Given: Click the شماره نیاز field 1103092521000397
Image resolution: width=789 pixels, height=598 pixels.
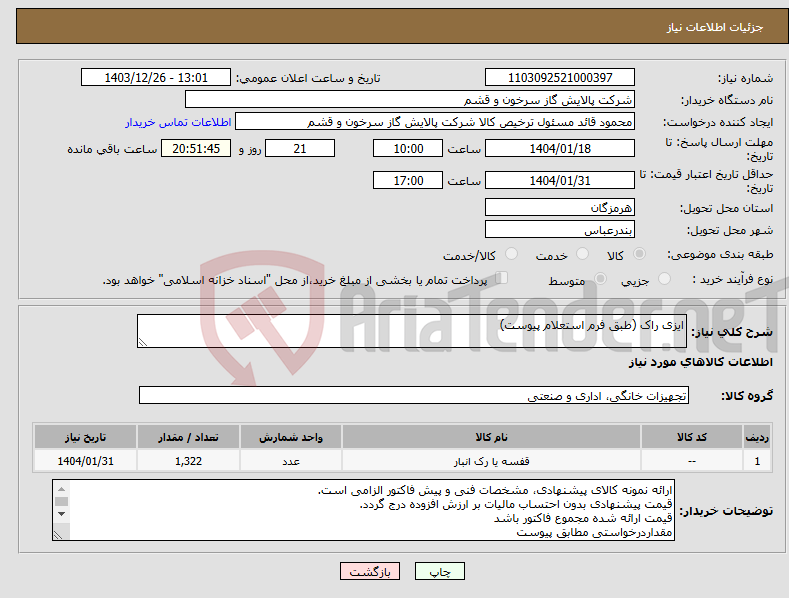Looking at the screenshot, I should pos(560,78).
